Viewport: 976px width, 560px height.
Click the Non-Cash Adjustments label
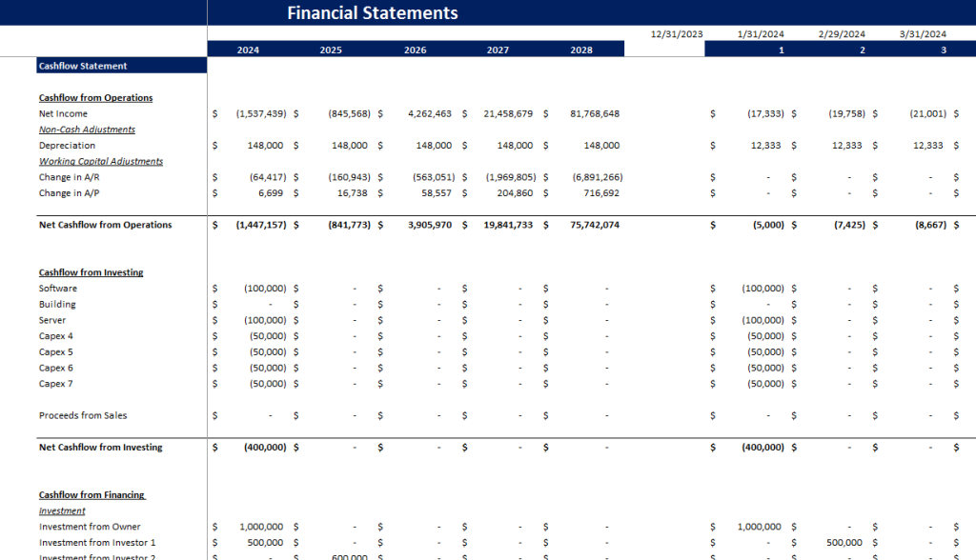click(x=87, y=130)
